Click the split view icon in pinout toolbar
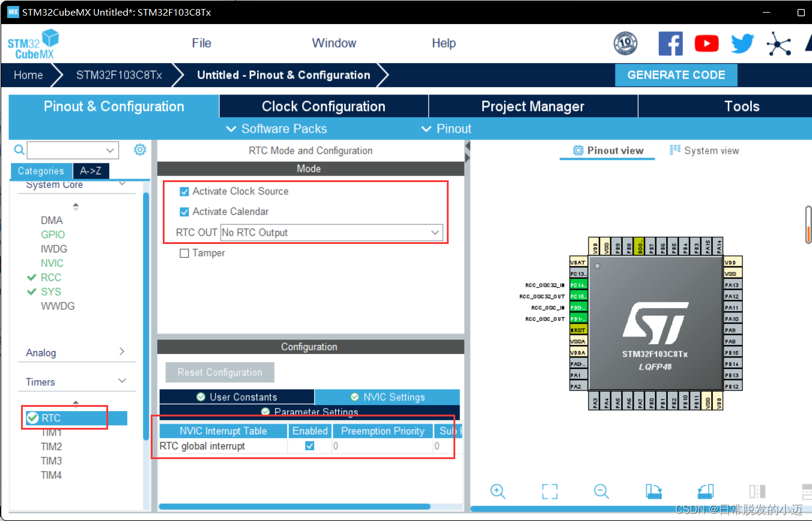 click(757, 492)
